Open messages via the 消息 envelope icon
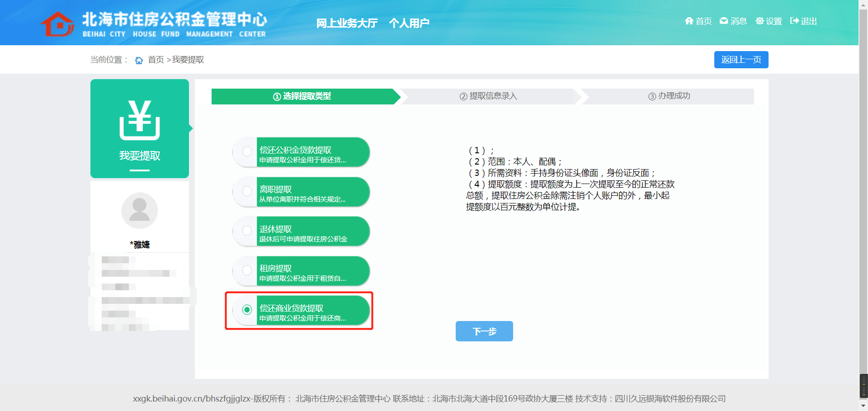 724,21
